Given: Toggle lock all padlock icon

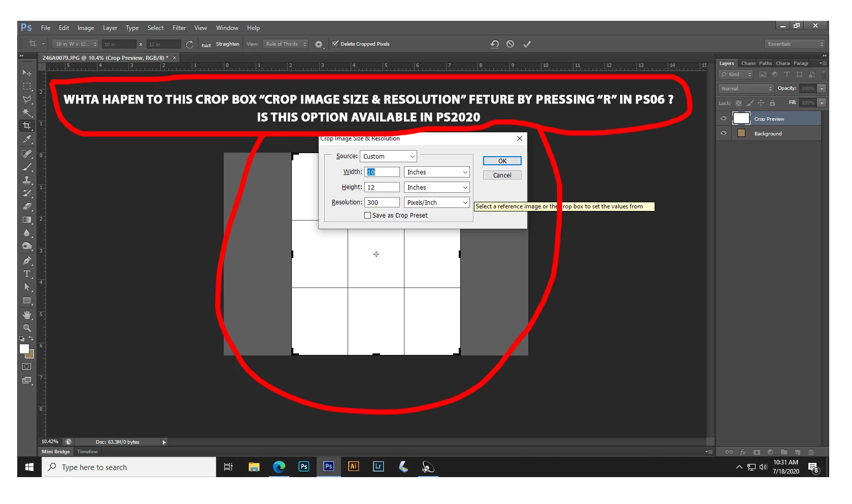Looking at the screenshot, I should tap(772, 103).
